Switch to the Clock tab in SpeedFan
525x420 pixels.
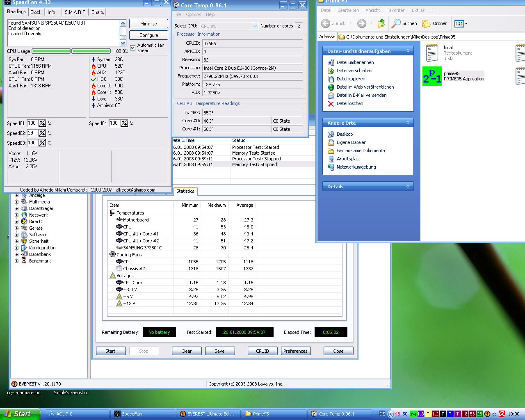click(x=36, y=12)
